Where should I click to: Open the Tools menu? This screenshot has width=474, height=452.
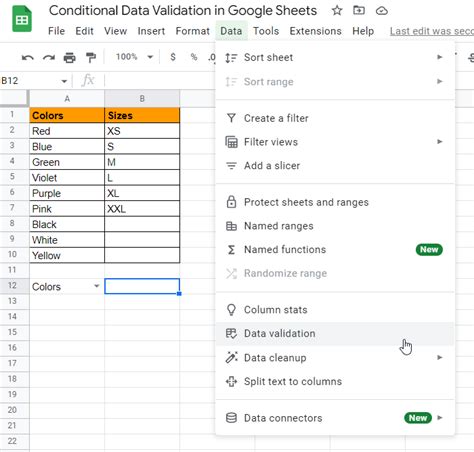pyautogui.click(x=266, y=31)
